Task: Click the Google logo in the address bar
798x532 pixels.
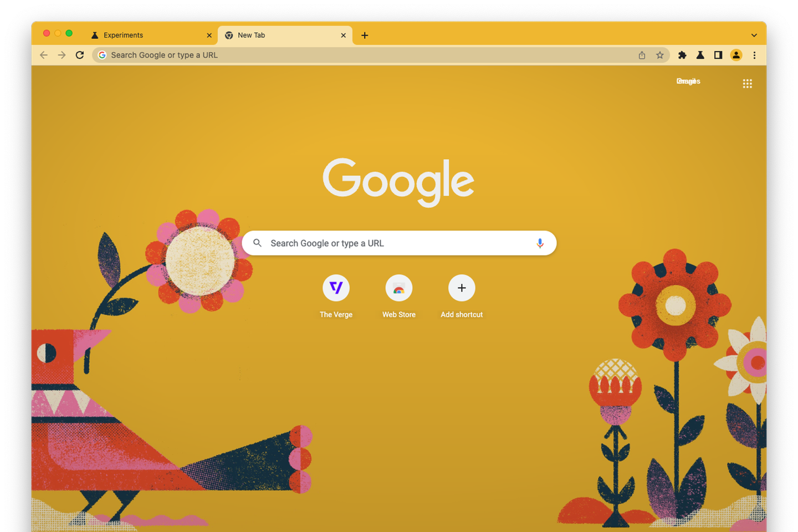Action: pyautogui.click(x=102, y=55)
